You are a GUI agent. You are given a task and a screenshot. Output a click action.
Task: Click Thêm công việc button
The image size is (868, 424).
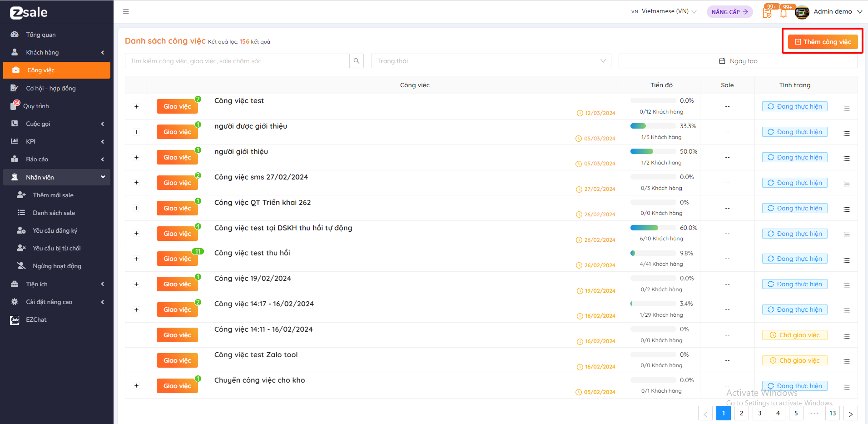pyautogui.click(x=823, y=42)
